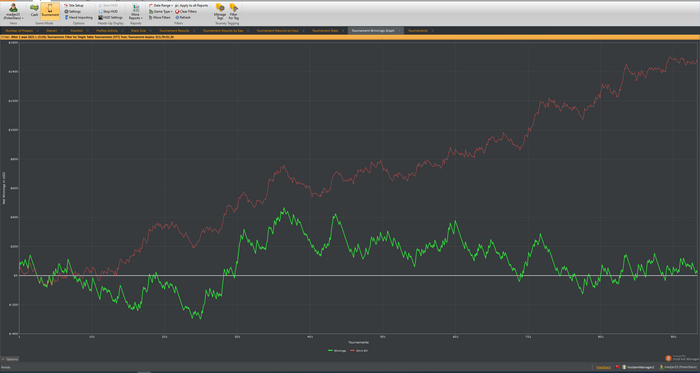Viewport: 700px width, 373px height.
Task: Click Stop HUD
Action: [x=108, y=11]
